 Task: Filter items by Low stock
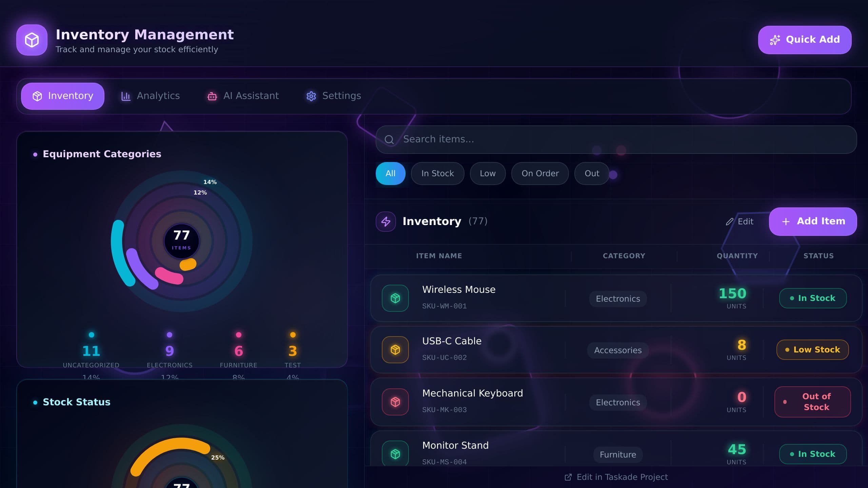click(488, 174)
